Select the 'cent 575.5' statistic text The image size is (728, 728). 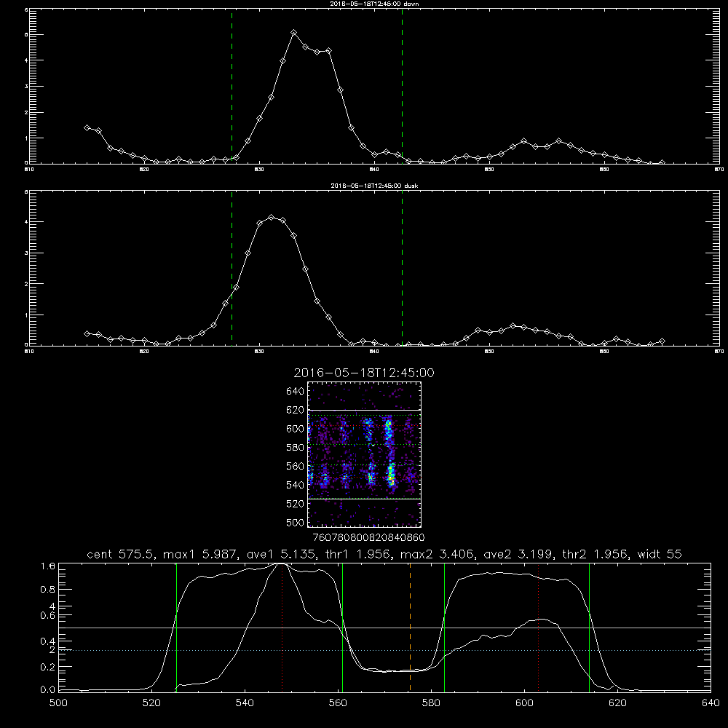tap(121, 554)
